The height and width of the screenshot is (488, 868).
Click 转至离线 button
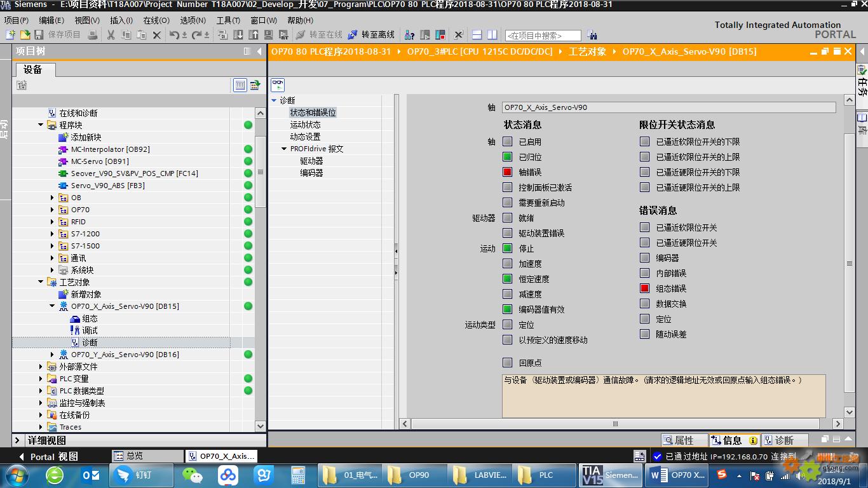pyautogui.click(x=371, y=35)
